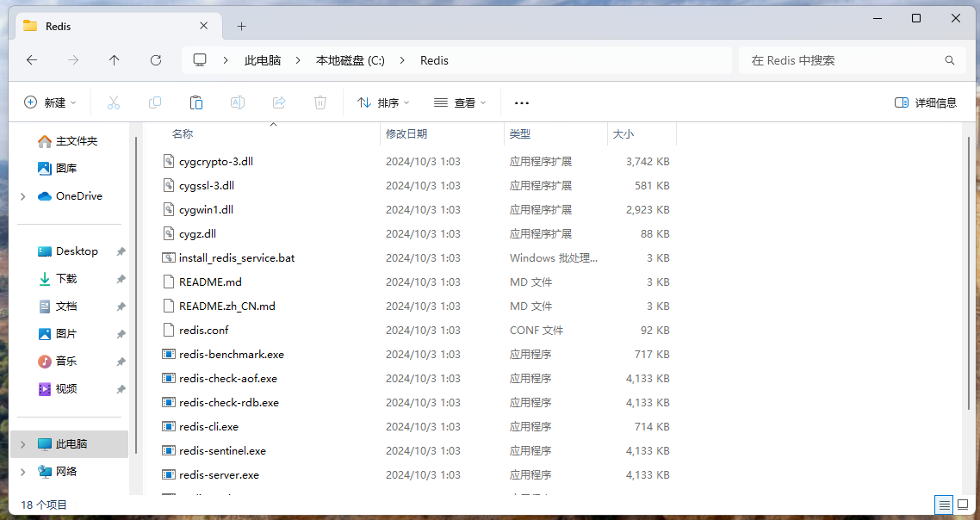Open the 排序 sort dropdown
The width and height of the screenshot is (980, 520).
(382, 102)
